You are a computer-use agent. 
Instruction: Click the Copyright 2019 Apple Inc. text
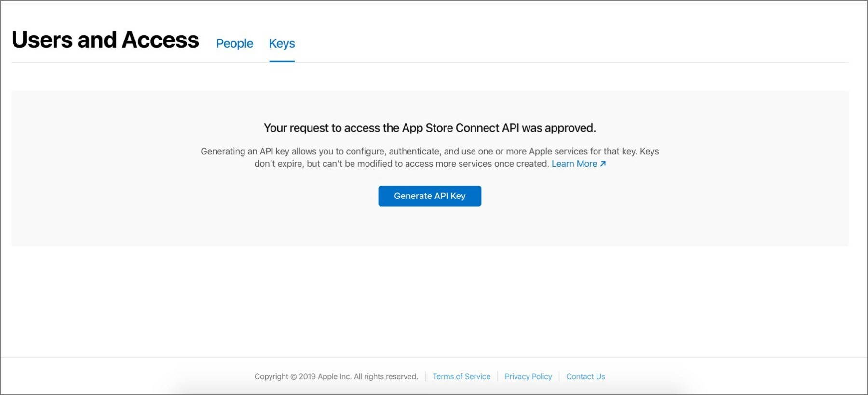click(336, 376)
